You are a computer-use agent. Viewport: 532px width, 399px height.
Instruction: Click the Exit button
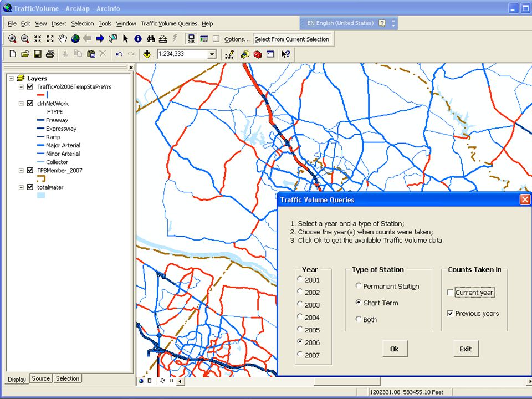tap(466, 349)
